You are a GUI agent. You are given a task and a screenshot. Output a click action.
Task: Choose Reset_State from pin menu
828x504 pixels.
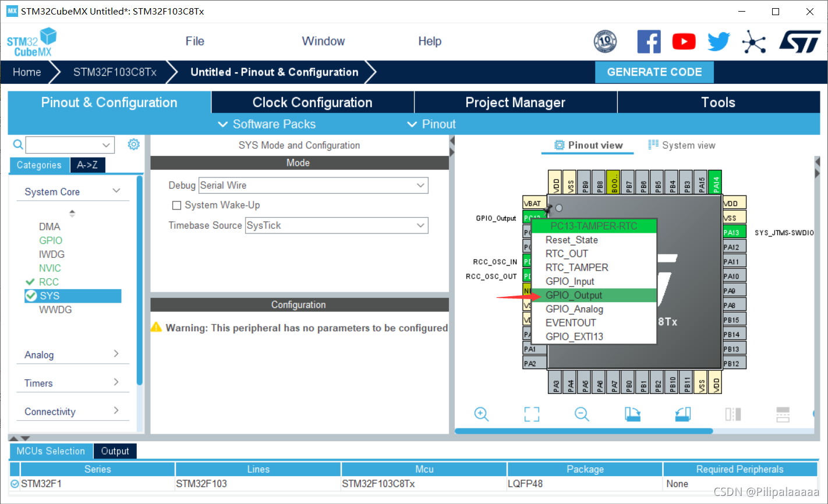pyautogui.click(x=595, y=240)
